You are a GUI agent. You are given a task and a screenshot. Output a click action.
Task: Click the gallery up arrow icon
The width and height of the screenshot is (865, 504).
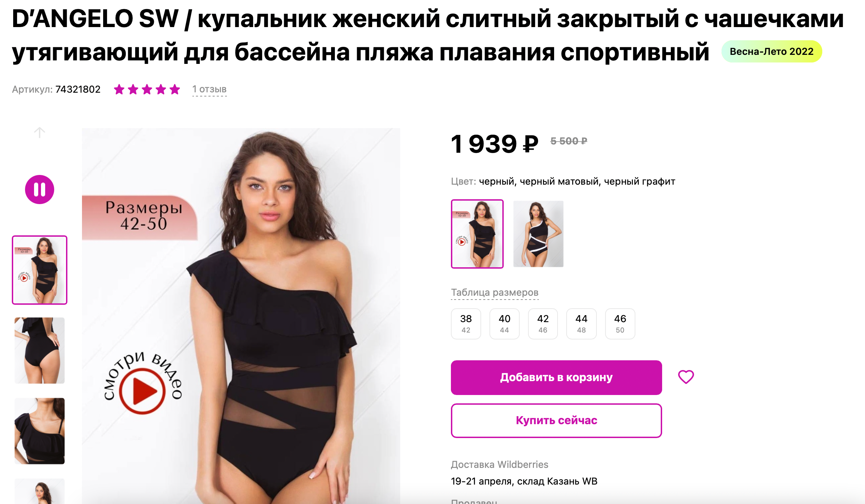(40, 133)
